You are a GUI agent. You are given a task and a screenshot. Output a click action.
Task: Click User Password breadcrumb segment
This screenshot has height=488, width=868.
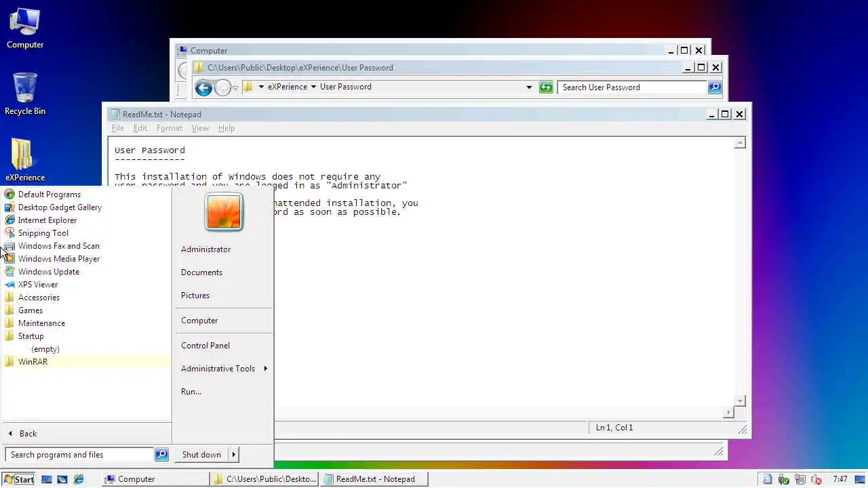click(345, 87)
